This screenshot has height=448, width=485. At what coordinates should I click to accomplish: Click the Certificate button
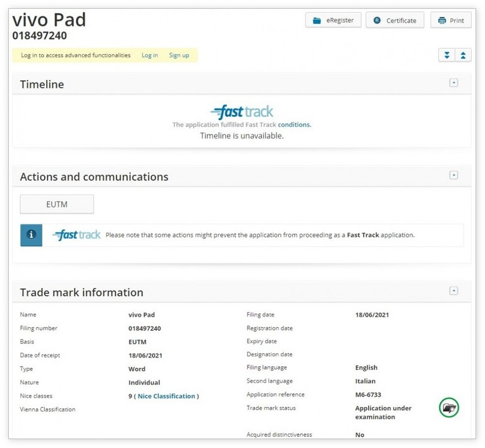(394, 20)
